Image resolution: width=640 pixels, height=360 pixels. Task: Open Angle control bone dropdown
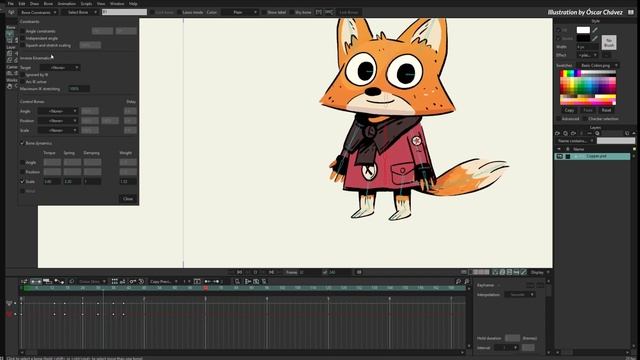[x=58, y=111]
